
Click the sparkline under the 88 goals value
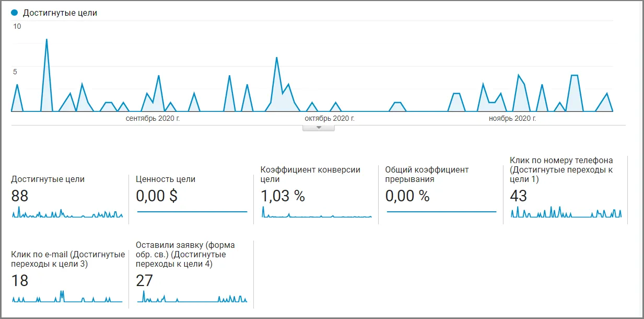[x=67, y=213]
